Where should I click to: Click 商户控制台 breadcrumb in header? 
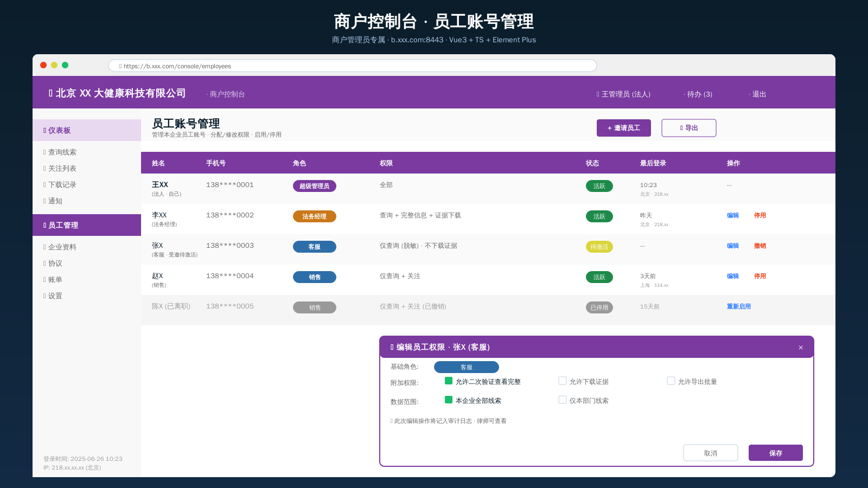pos(226,94)
